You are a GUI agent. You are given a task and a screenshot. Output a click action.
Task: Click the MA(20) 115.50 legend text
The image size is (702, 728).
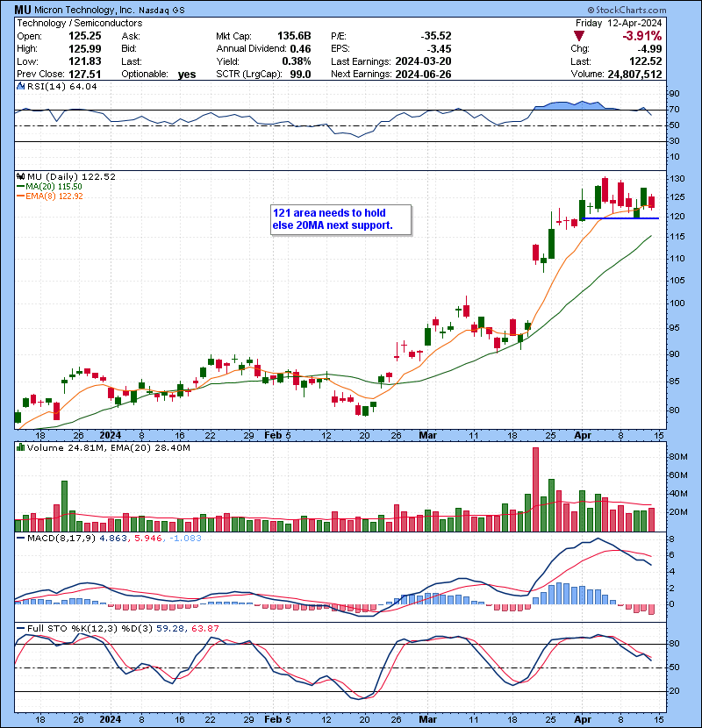tap(54, 186)
